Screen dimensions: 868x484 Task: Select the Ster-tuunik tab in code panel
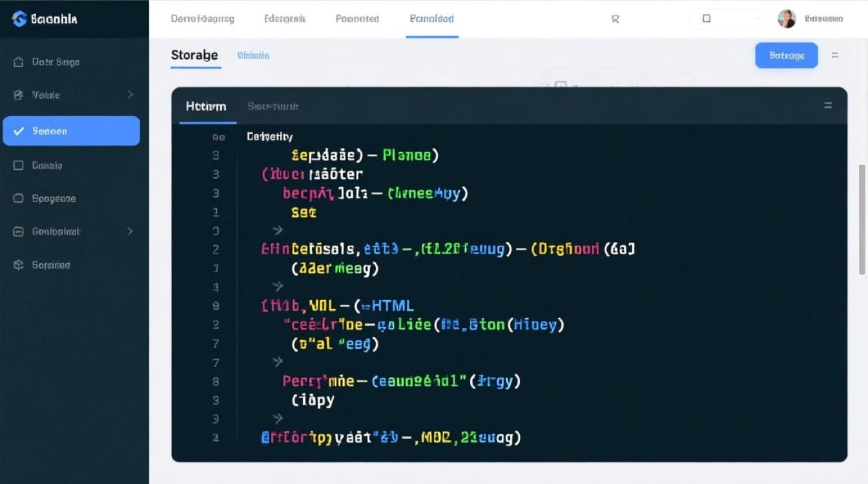(273, 106)
